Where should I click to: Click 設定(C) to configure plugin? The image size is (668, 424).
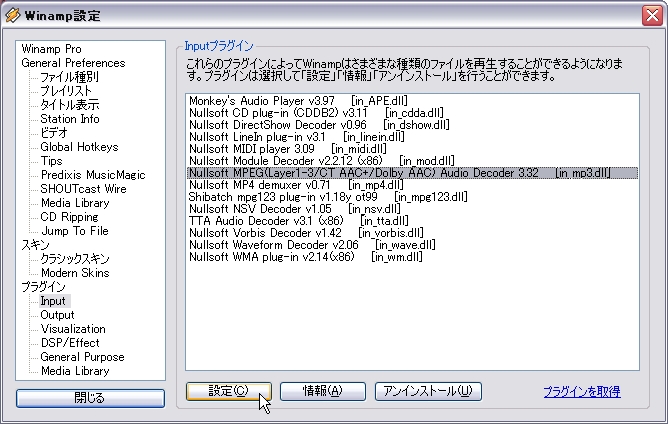[229, 391]
